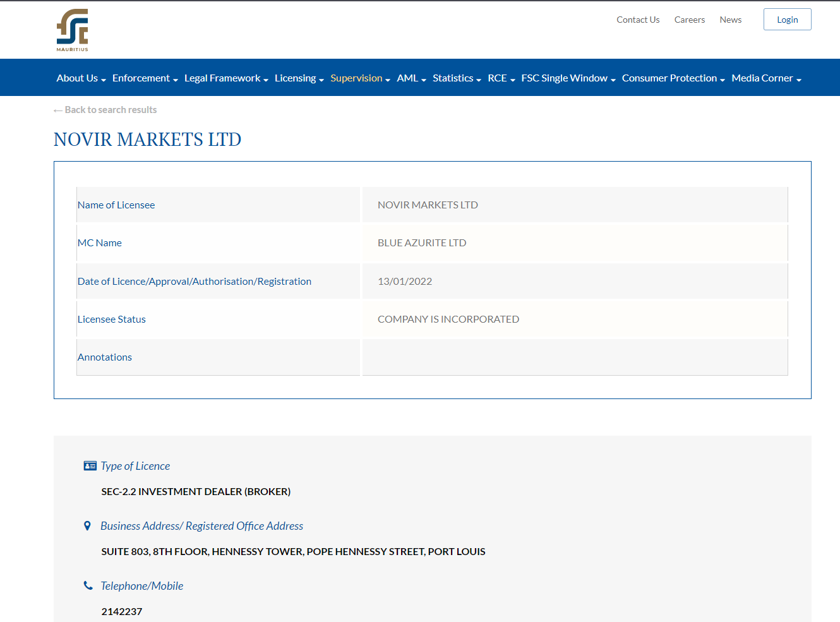Click the Type of Licence heading
Screen dimensions: 840x622
coord(135,466)
